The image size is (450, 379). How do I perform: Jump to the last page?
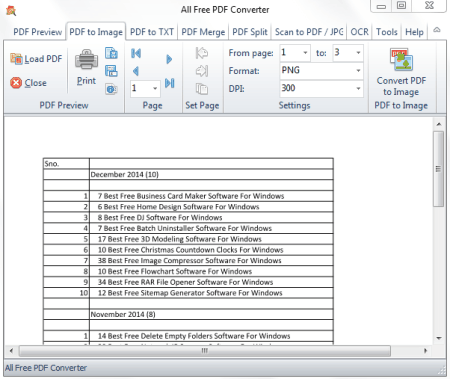(170, 83)
